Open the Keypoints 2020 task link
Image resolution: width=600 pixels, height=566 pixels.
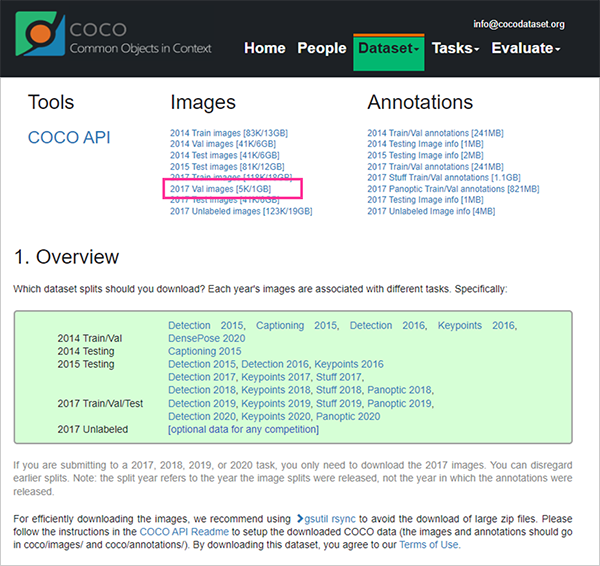pyautogui.click(x=276, y=416)
